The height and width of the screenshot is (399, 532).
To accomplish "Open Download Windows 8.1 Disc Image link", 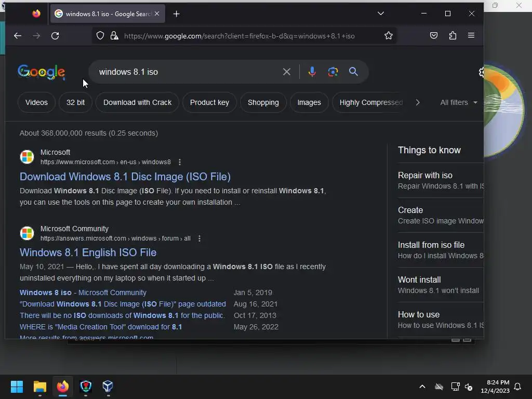I will [x=125, y=177].
